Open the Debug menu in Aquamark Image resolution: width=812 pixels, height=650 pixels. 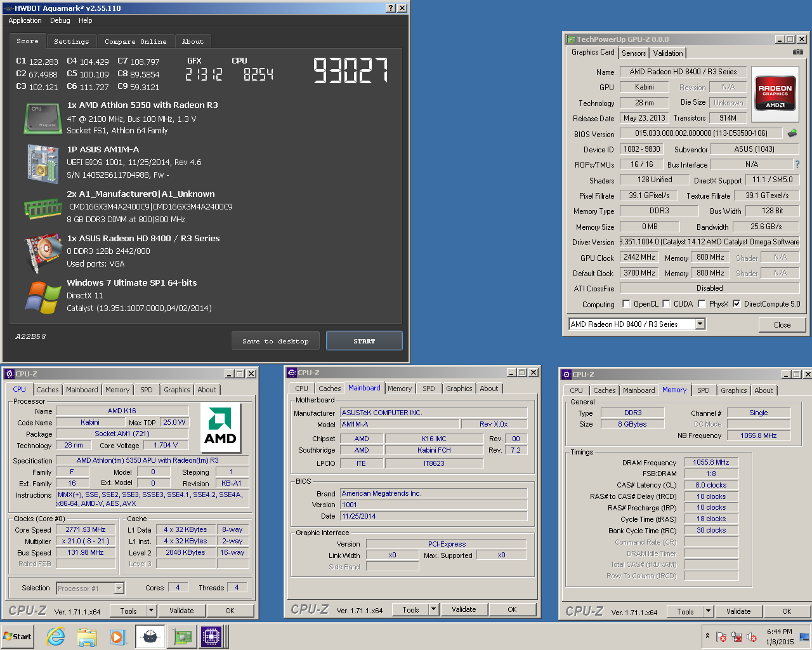(x=60, y=20)
